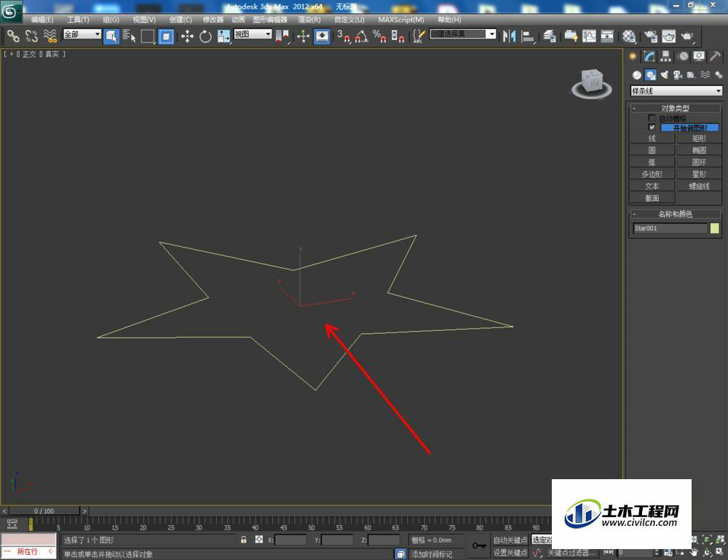Switch to the Display command panel tab
Image resolution: width=728 pixels, height=560 pixels.
click(x=699, y=56)
